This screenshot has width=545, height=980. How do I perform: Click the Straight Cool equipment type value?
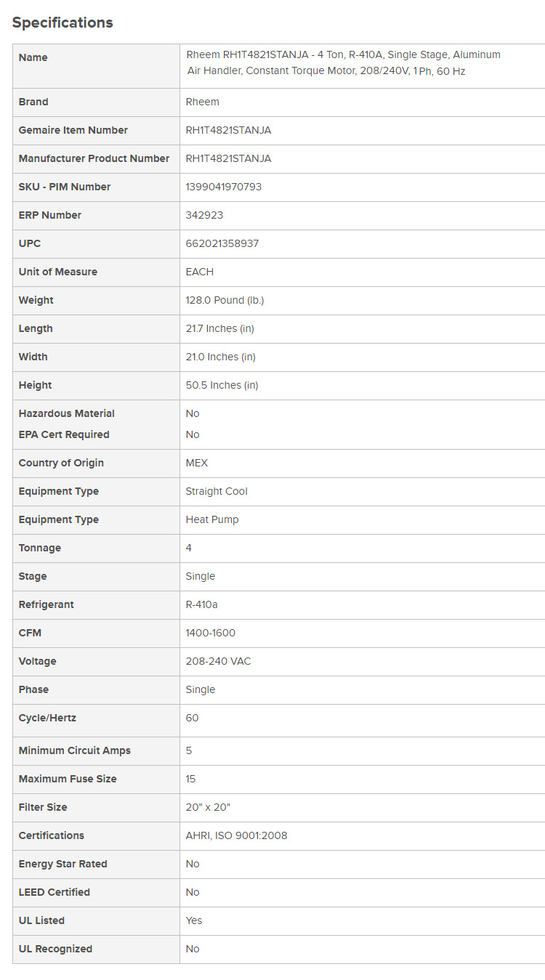click(217, 491)
